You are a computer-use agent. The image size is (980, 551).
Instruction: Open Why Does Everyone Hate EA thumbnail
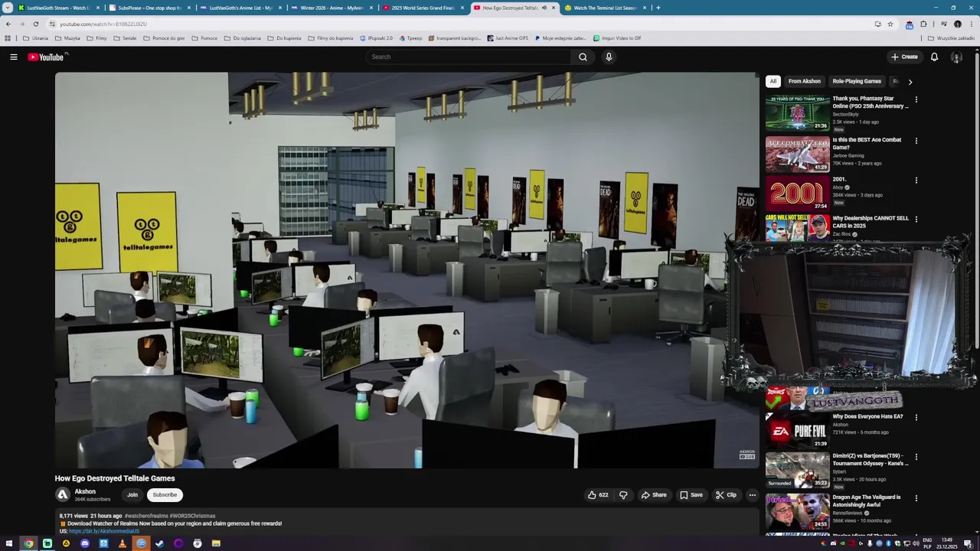click(x=797, y=431)
